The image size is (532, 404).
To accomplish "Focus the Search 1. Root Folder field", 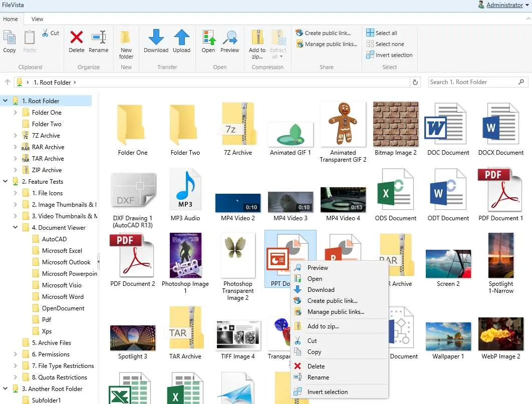I will click(473, 82).
